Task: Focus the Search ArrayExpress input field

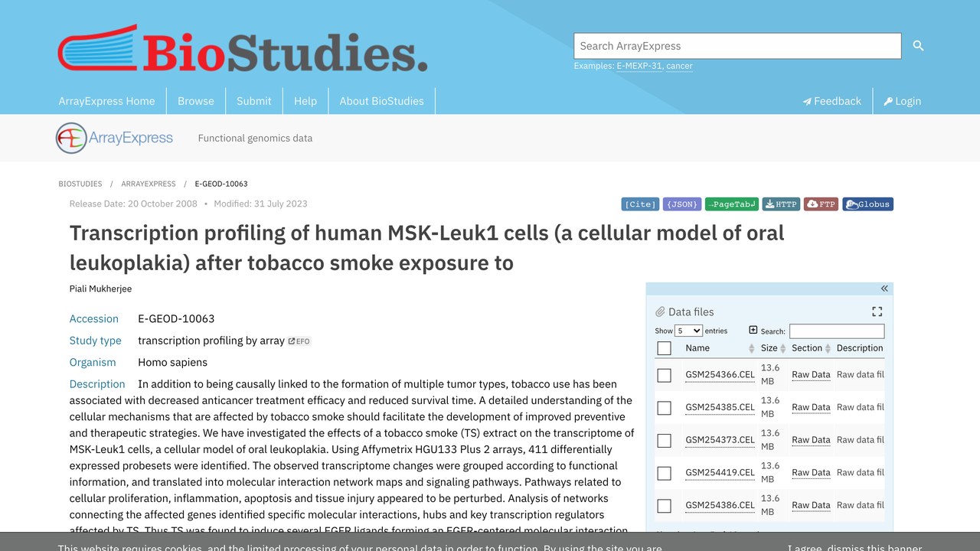Action: click(x=737, y=46)
